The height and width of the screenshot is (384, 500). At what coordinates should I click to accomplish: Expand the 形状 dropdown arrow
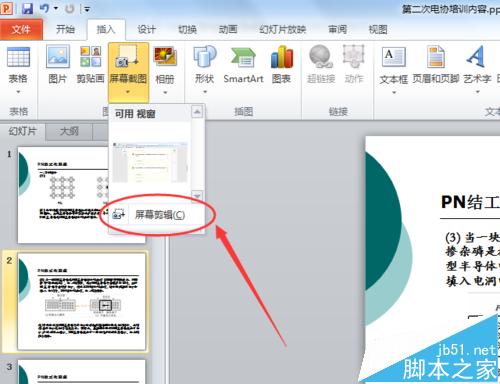coord(205,92)
